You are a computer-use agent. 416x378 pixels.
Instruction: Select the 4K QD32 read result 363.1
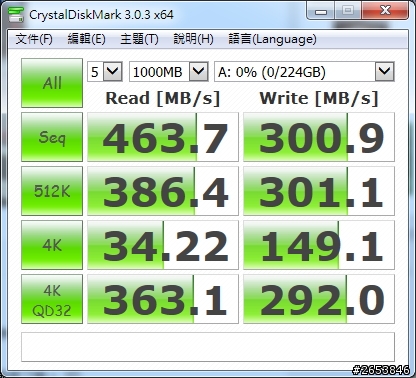point(163,299)
